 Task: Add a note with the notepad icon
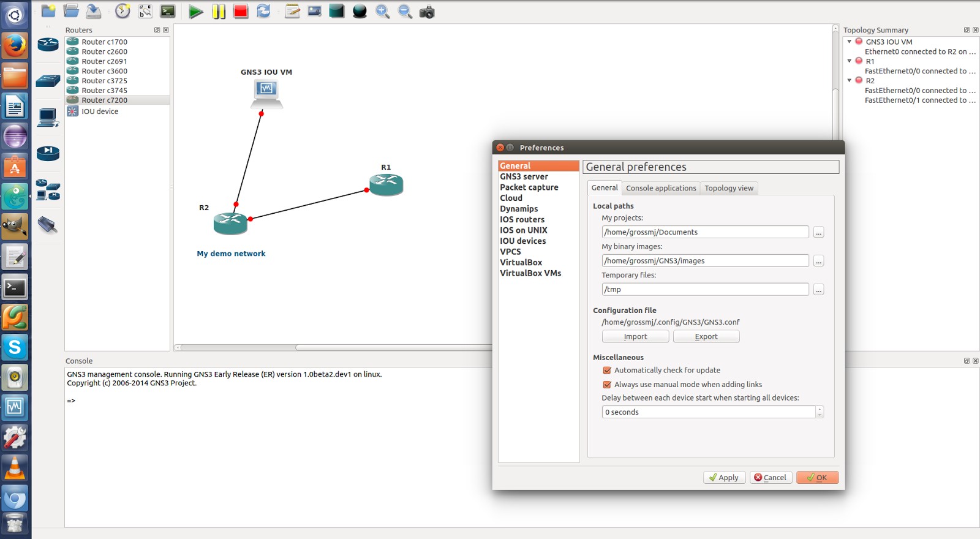(292, 11)
